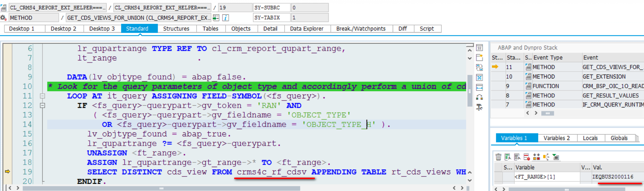The image size is (644, 191).
Task: Switch to the Data Explorer tab
Action: [307, 29]
